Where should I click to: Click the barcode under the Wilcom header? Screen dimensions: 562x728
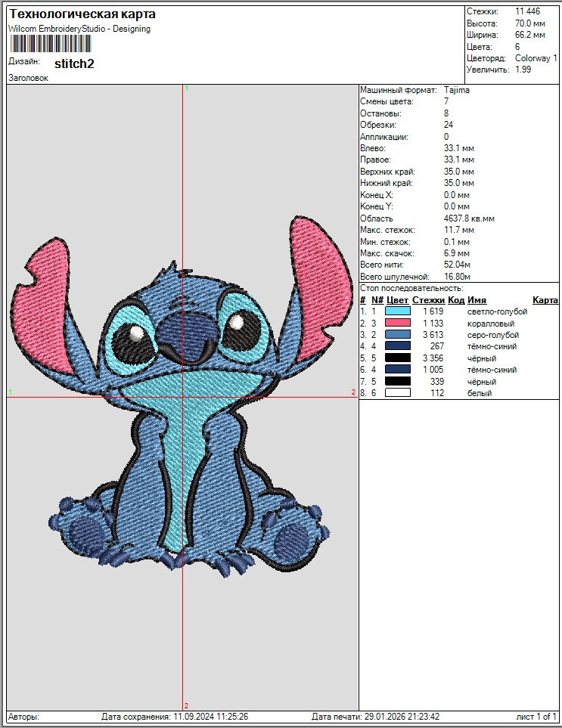[x=48, y=44]
